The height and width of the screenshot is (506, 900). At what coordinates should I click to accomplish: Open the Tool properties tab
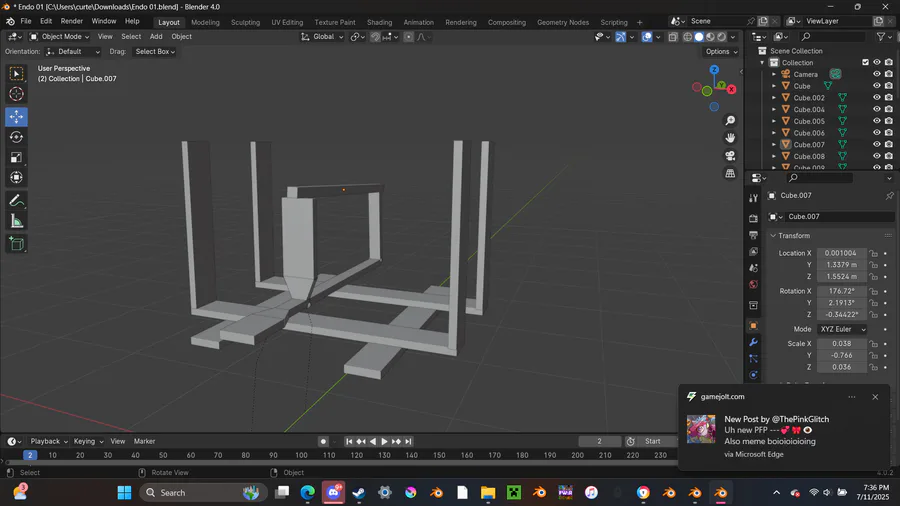click(x=754, y=198)
